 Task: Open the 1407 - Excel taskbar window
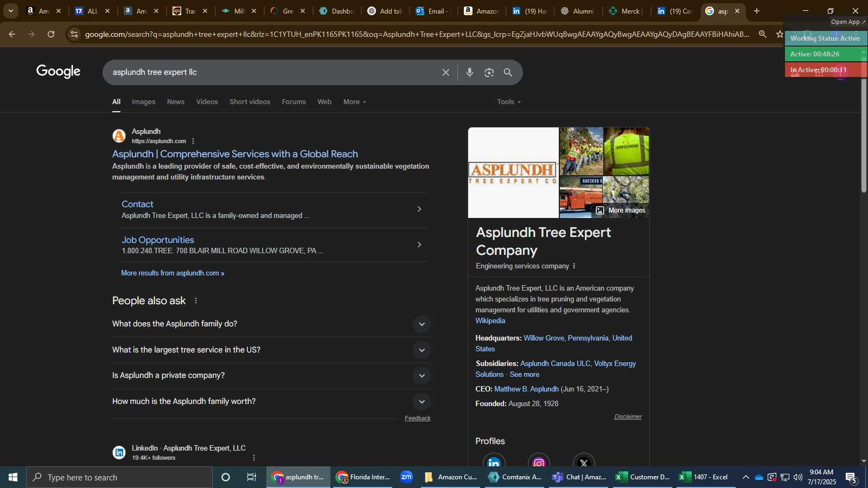pos(706,477)
